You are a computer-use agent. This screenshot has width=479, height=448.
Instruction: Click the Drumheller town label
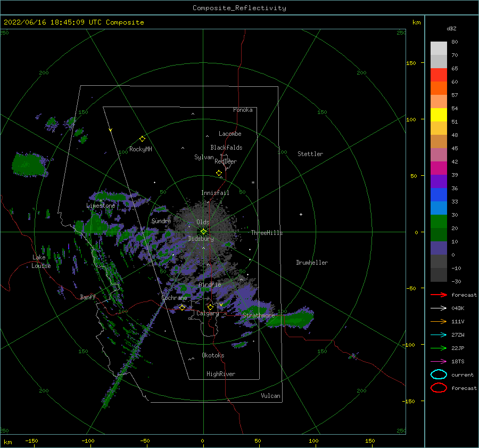pos(312,263)
